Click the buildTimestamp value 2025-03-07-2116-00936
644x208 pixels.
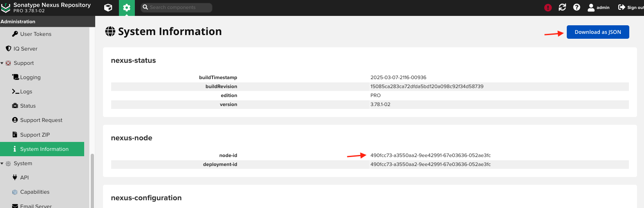click(398, 77)
